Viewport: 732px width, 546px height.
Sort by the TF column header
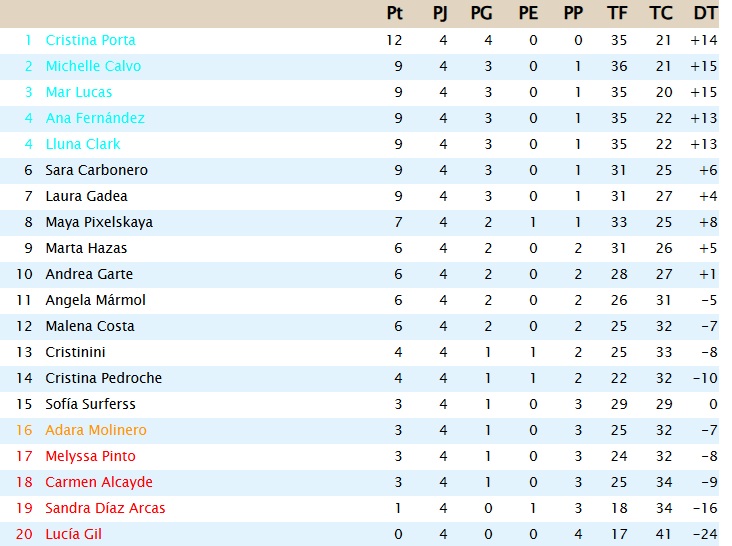pyautogui.click(x=617, y=13)
